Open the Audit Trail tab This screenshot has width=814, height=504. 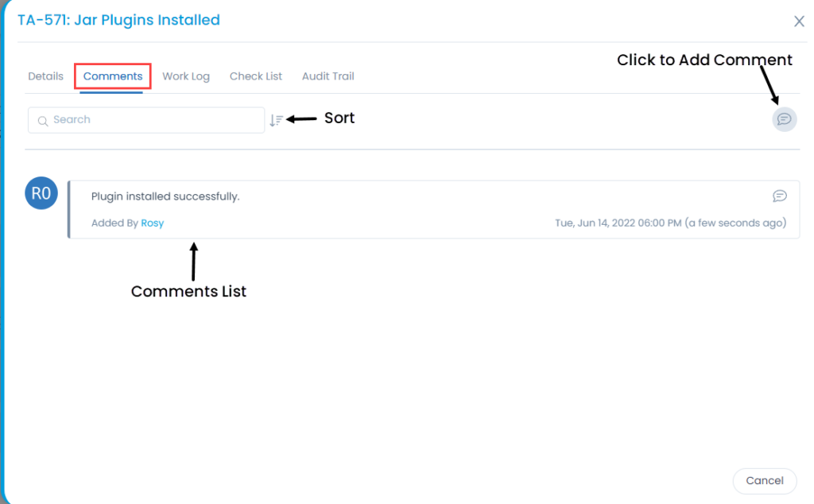click(328, 76)
